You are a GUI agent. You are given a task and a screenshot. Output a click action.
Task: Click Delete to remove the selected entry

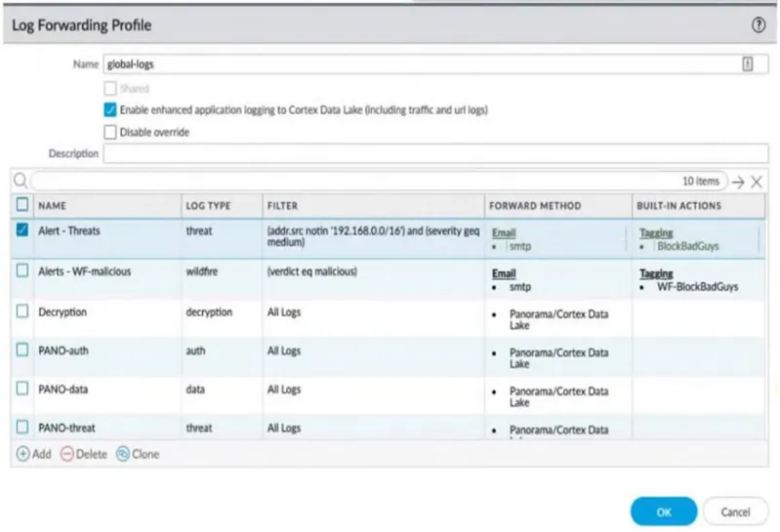click(x=84, y=454)
